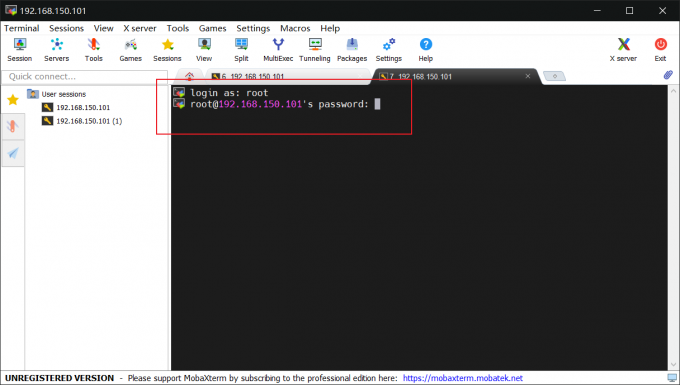Image resolution: width=680 pixels, height=385 pixels.
Task: Open the Tools toolbar icon
Action: pos(93,50)
